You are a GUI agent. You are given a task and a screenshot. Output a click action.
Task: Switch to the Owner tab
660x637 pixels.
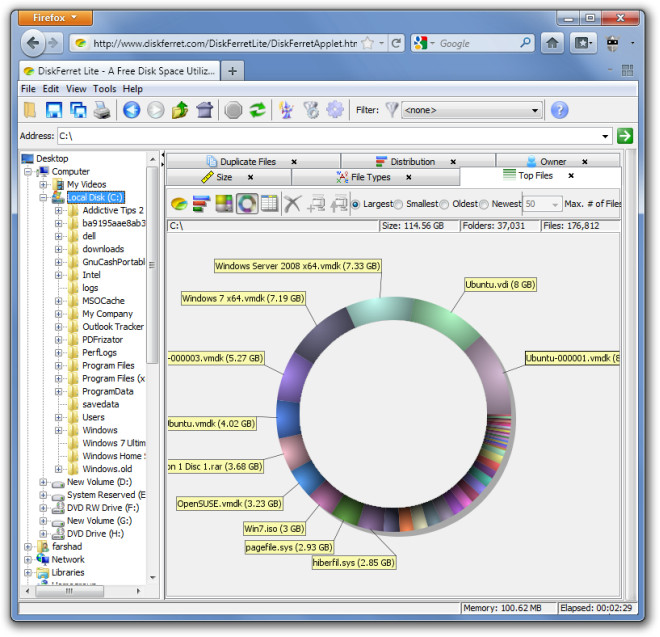pyautogui.click(x=553, y=162)
